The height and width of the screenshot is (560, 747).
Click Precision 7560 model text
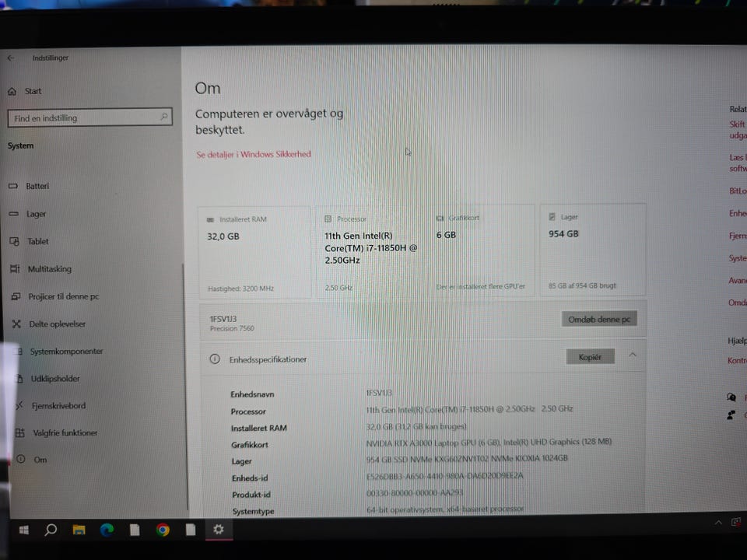(x=232, y=328)
